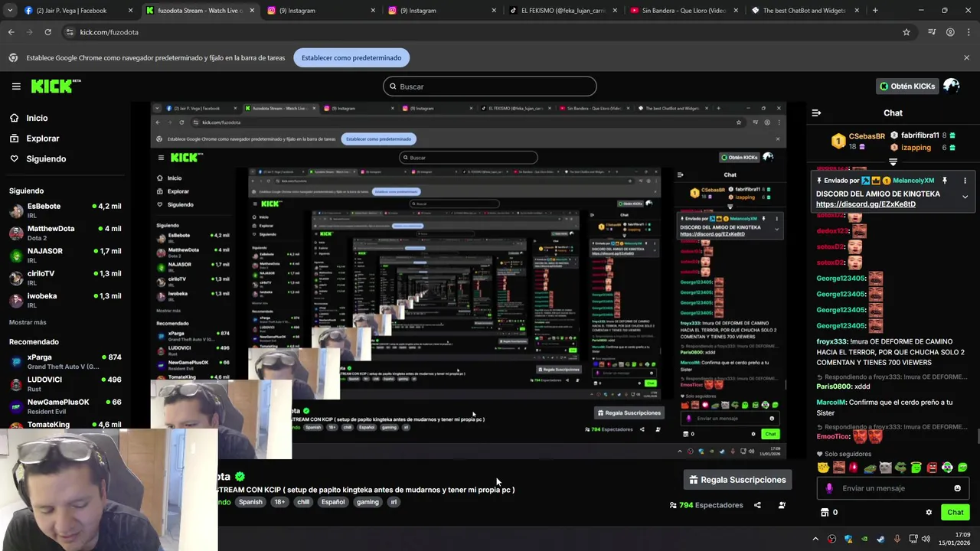Open MelancolyXM's profile in the pinned message
Viewport: 980px width, 551px height.
pos(913,181)
